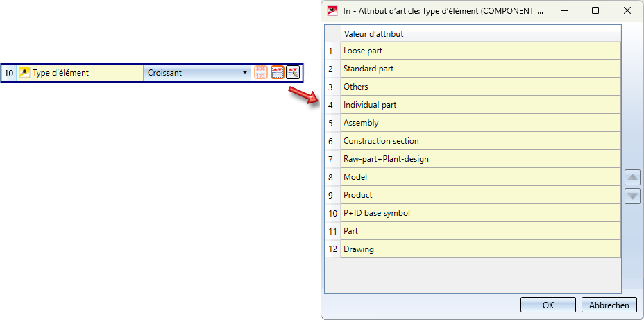Click the Abbrechen button

609,305
